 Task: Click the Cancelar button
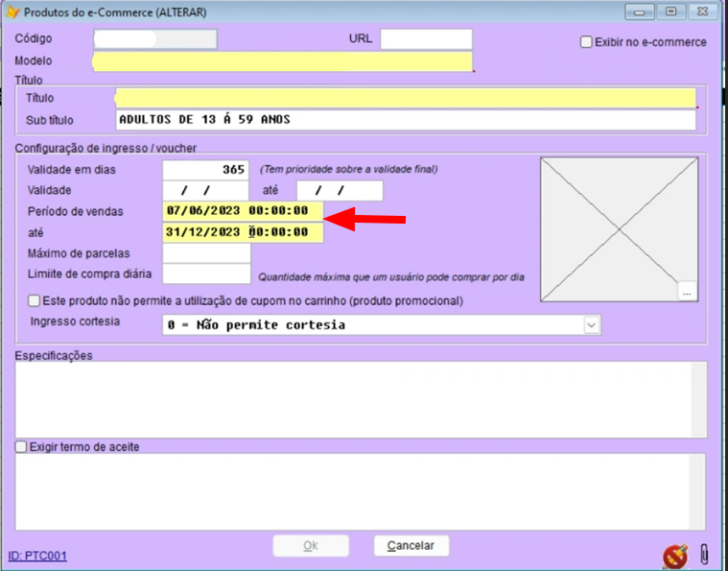[x=411, y=545]
